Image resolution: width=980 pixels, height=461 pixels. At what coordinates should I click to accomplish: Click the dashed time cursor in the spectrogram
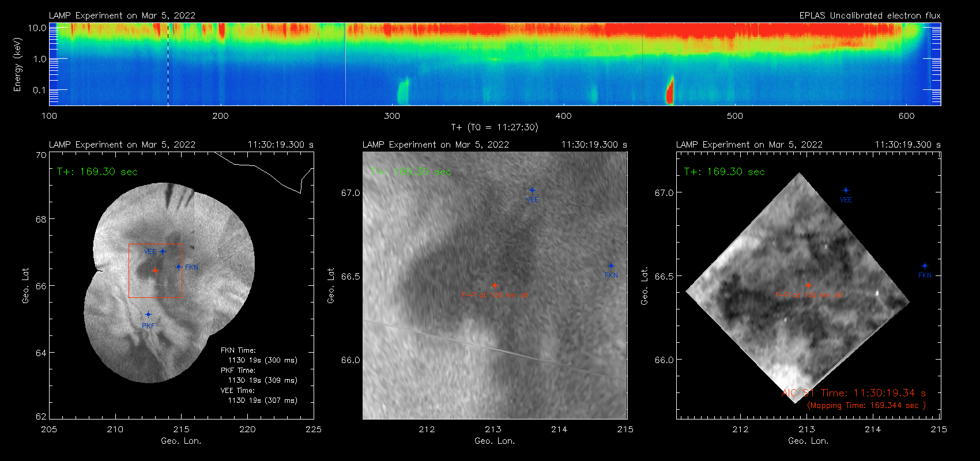(168, 64)
